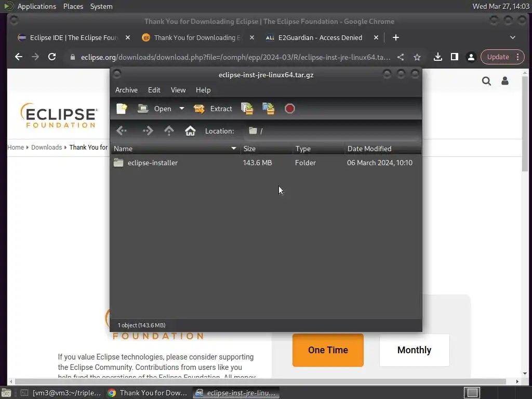Click the 143.6 MB size cell
The image size is (532, 399).
(257, 163)
